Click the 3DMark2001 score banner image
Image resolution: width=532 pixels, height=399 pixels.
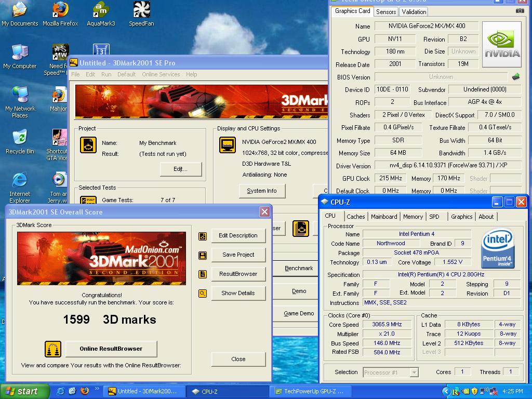[x=101, y=259]
